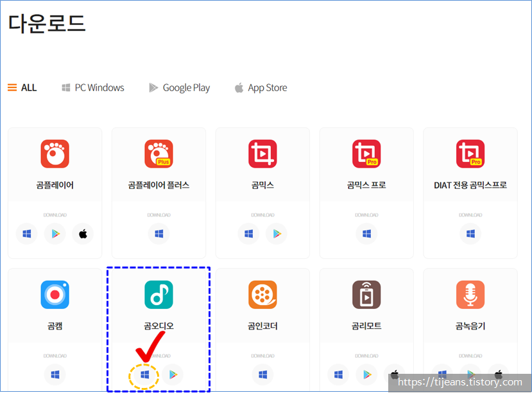The image size is (532, 395).
Task: Download 곰믹스 for Windows
Action: (249, 234)
